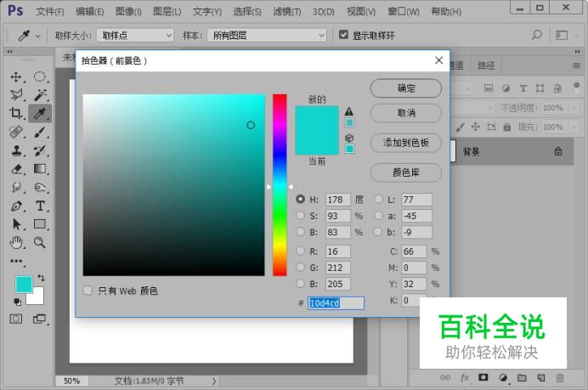Change the screen mode
The image size is (588, 390).
[39, 319]
